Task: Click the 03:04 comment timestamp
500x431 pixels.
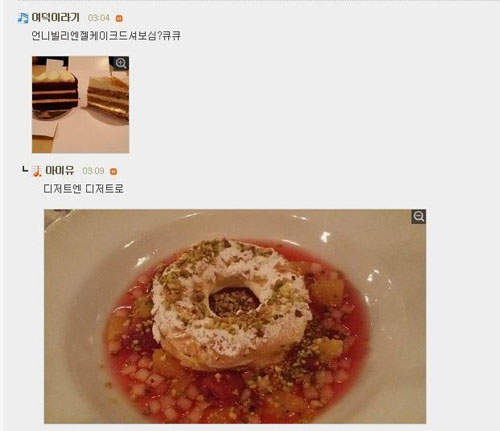Action: (99, 18)
